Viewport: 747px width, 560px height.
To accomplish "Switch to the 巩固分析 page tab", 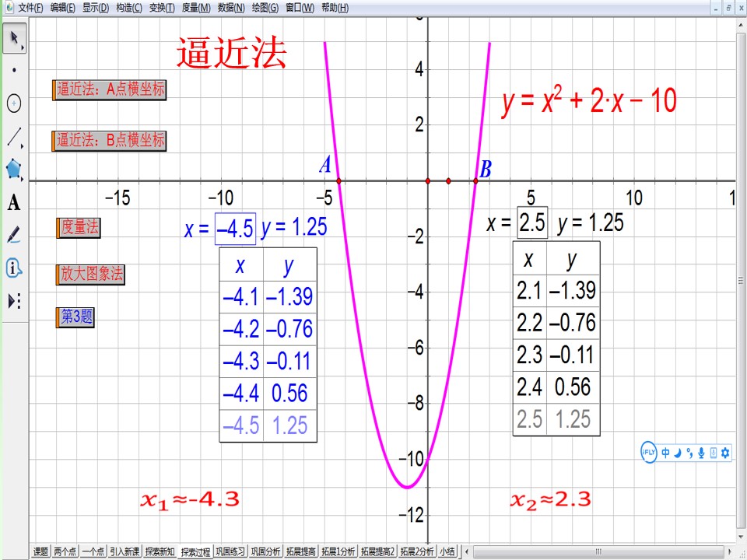I will click(x=266, y=551).
